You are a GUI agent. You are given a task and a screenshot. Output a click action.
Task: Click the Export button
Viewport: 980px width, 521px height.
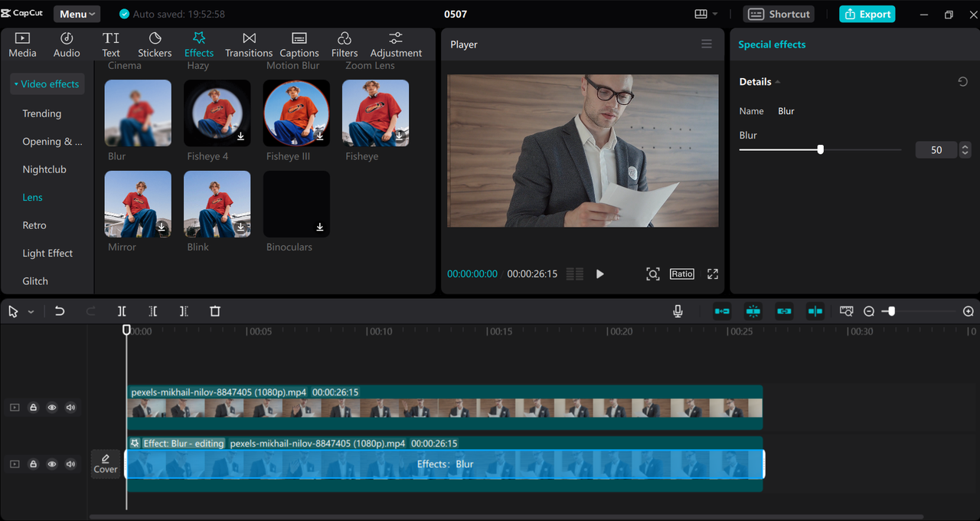pos(867,14)
